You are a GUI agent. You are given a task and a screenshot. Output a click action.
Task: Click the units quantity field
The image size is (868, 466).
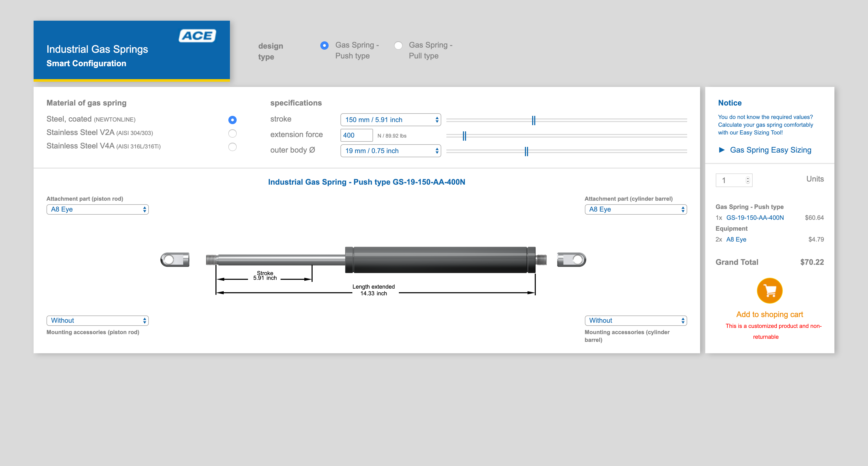coord(734,180)
